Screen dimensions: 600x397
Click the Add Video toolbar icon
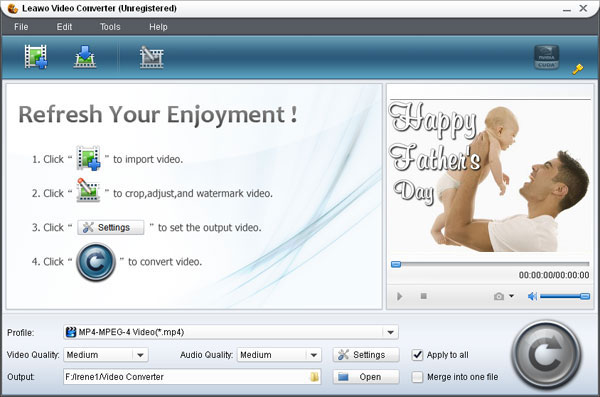36,57
